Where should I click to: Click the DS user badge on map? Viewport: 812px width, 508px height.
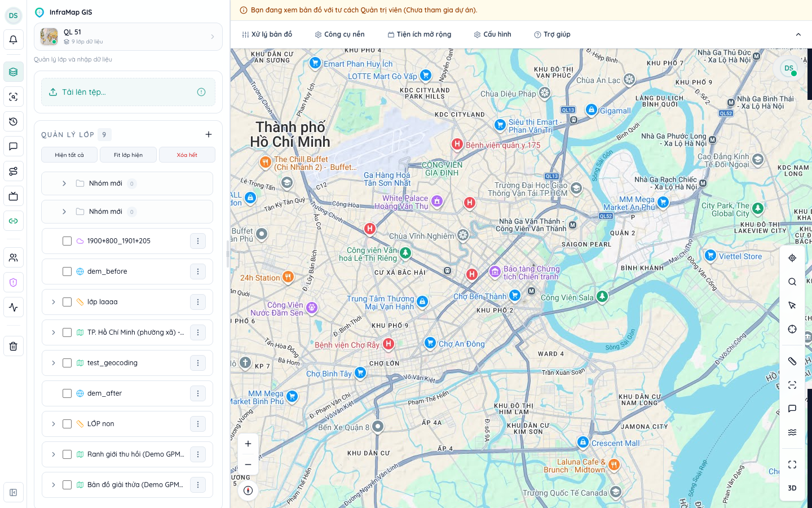789,68
